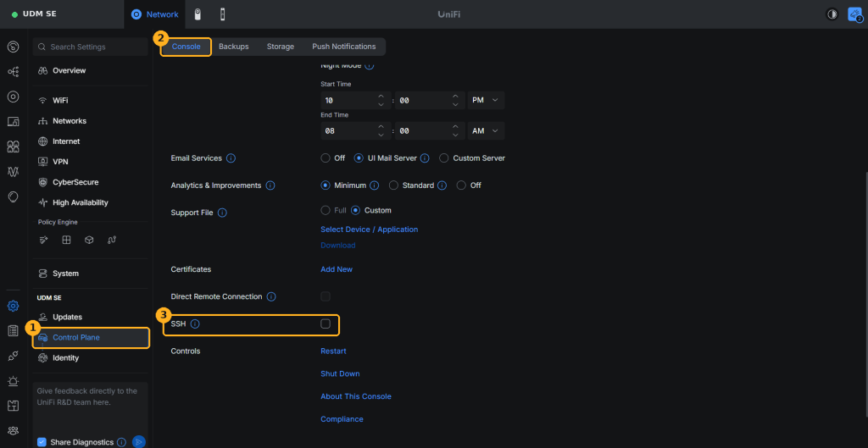
Task: Open the Admins and users icon
Action: tap(14, 430)
